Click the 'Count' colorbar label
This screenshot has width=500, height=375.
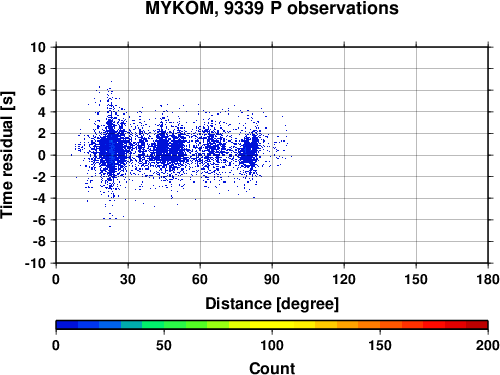tap(272, 368)
